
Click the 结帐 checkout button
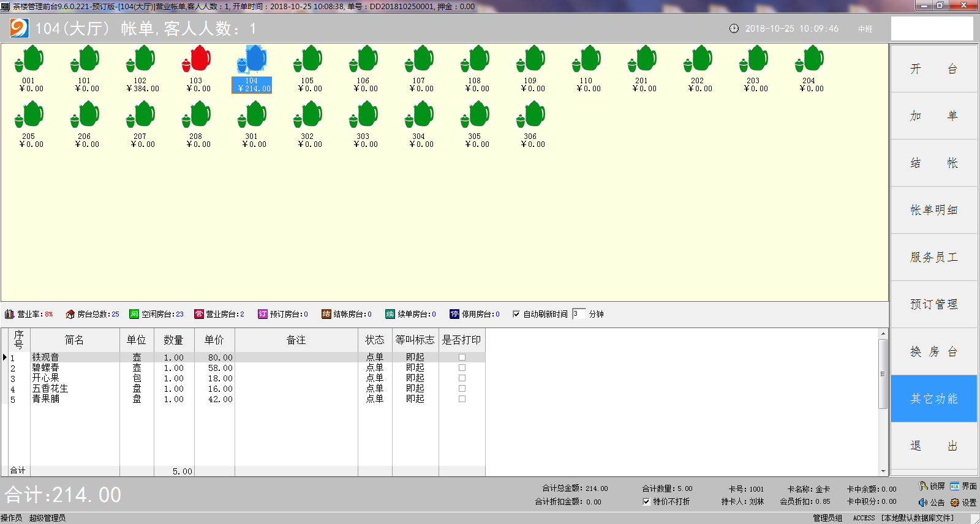[933, 163]
